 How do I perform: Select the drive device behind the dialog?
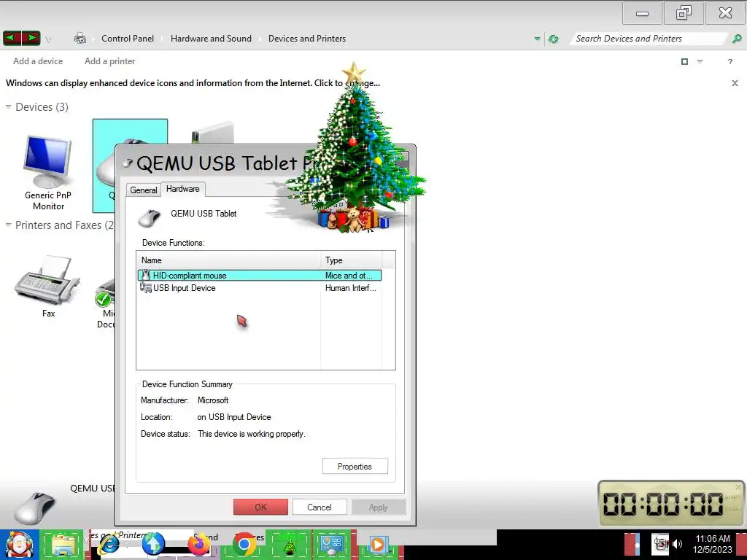pos(212,131)
